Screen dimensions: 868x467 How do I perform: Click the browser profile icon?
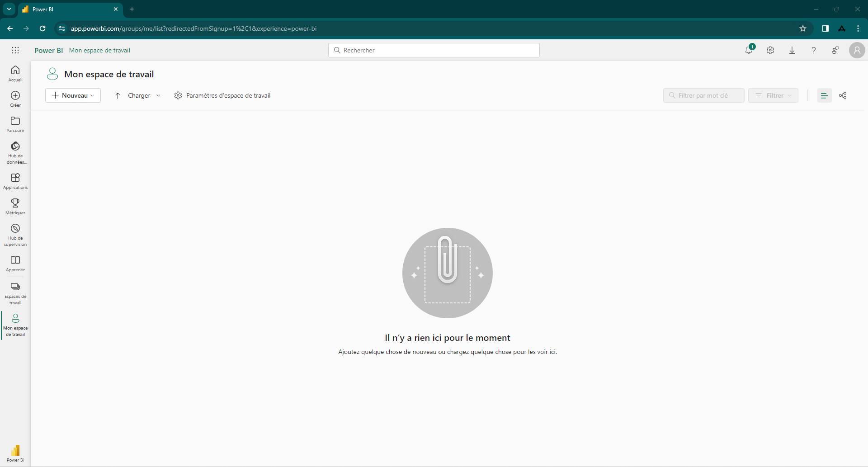pyautogui.click(x=842, y=28)
